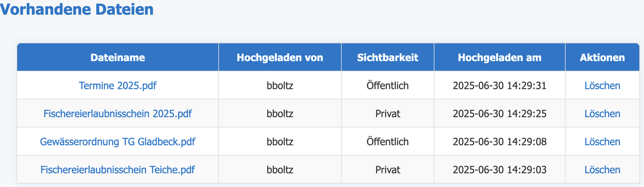Click the Aktionen column header

(602, 57)
